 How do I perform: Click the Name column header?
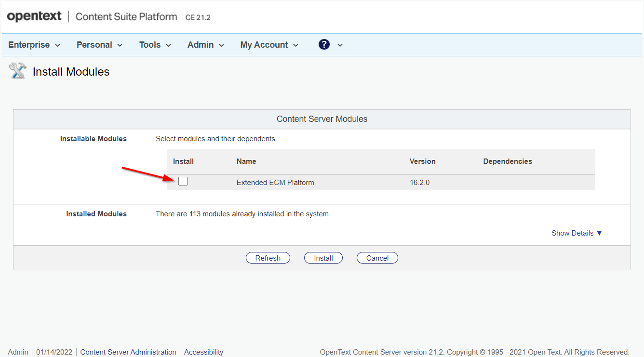[x=246, y=161]
